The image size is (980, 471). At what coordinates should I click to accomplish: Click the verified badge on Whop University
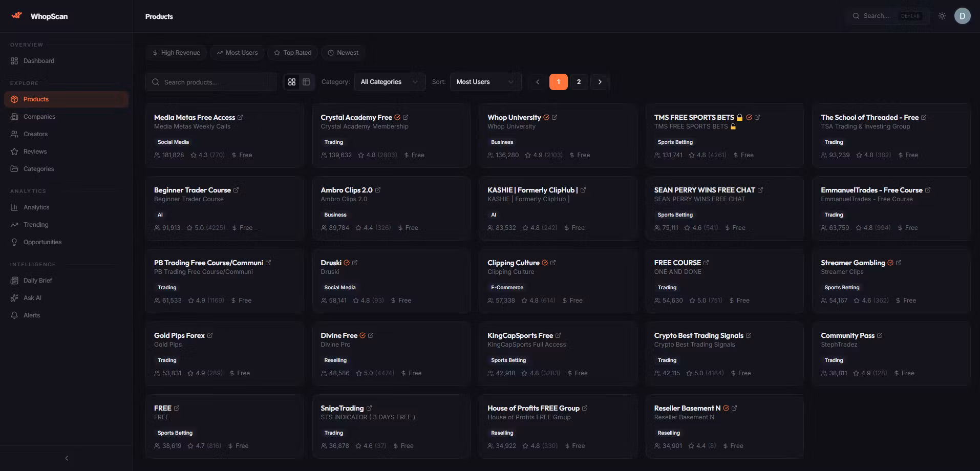coord(546,117)
